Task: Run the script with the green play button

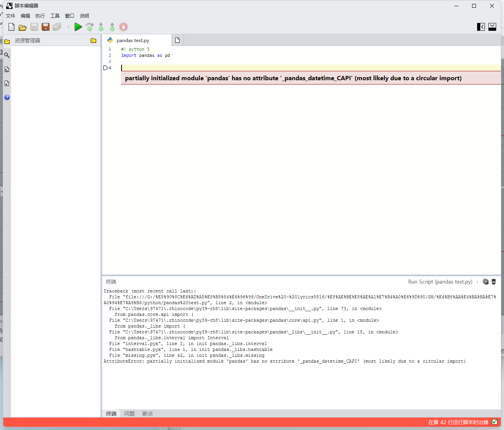Action: click(78, 27)
